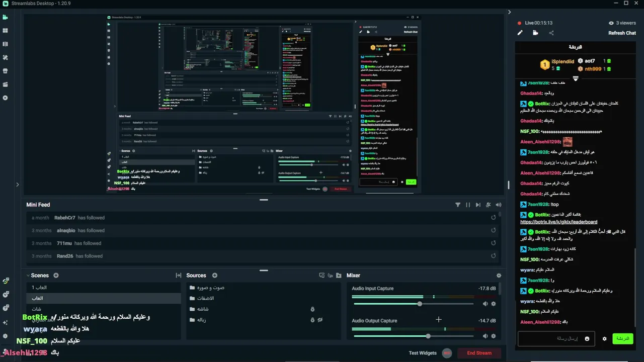This screenshot has height=362, width=644.
Task: Open chat settings gear next to input
Action: coord(604,339)
